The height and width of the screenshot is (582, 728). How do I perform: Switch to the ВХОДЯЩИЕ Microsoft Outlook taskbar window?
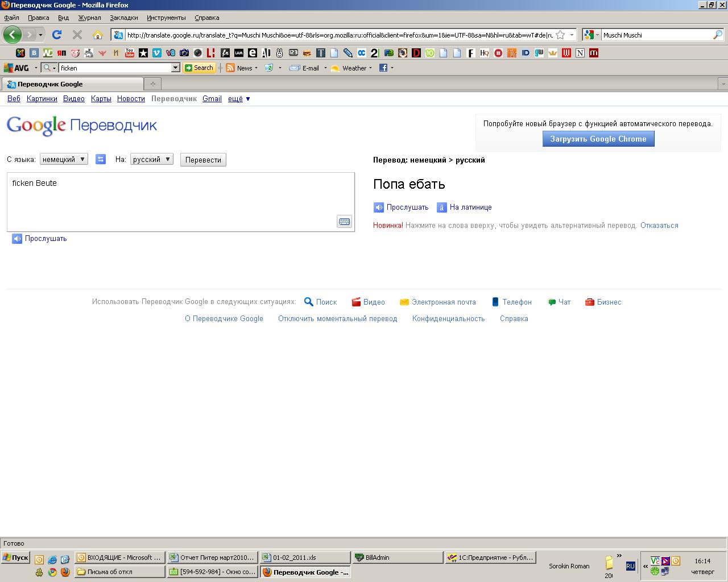point(120,558)
